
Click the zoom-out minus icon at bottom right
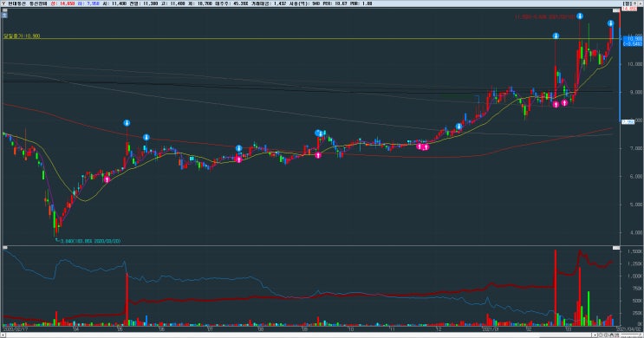coord(601,335)
